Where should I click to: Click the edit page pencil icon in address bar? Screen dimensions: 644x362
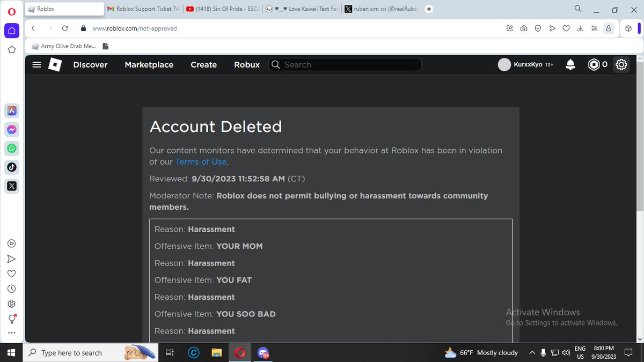(509, 28)
